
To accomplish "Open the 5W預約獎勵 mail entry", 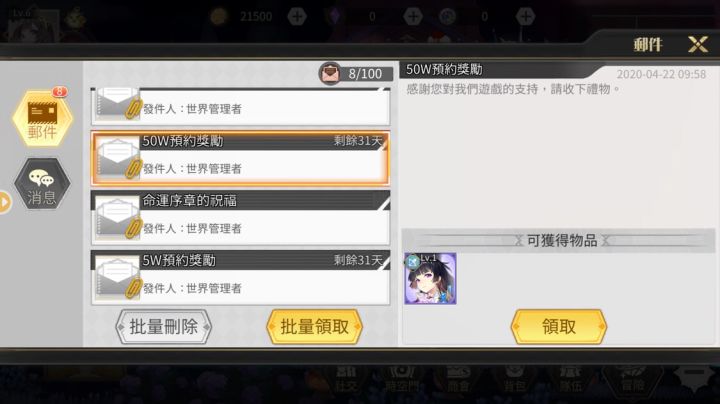I will [x=241, y=277].
